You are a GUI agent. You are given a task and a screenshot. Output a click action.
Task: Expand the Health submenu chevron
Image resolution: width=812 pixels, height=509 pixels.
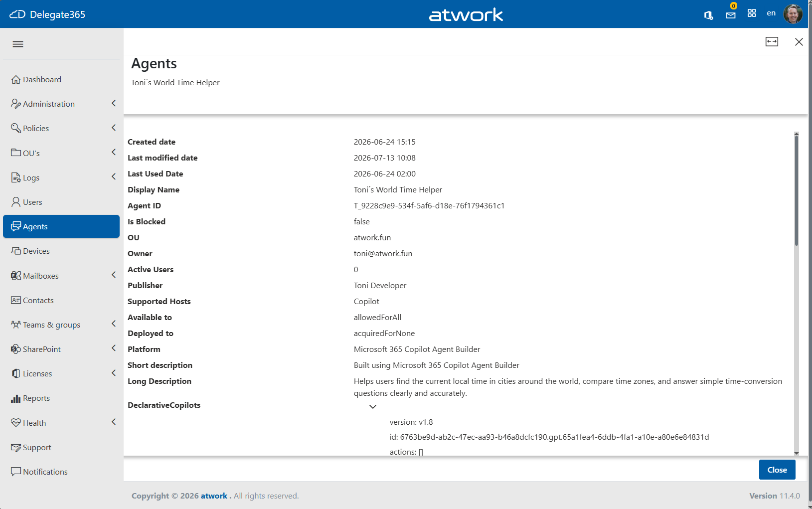114,422
